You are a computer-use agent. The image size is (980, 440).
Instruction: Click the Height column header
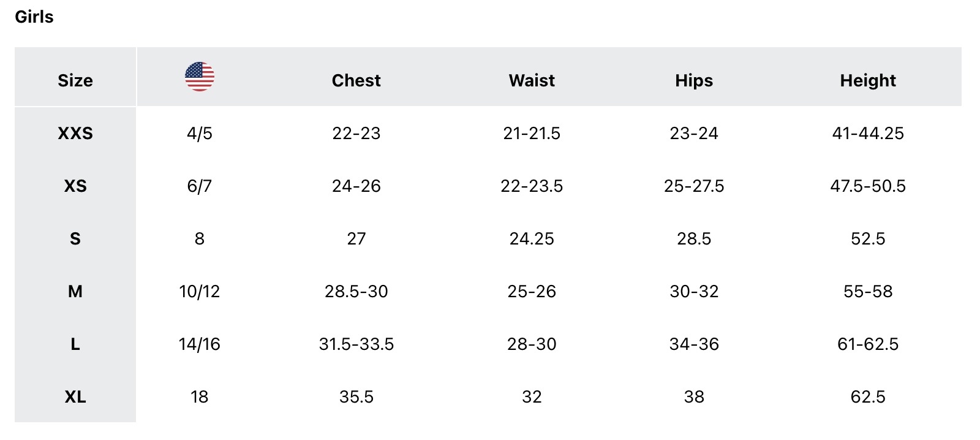pyautogui.click(x=868, y=80)
